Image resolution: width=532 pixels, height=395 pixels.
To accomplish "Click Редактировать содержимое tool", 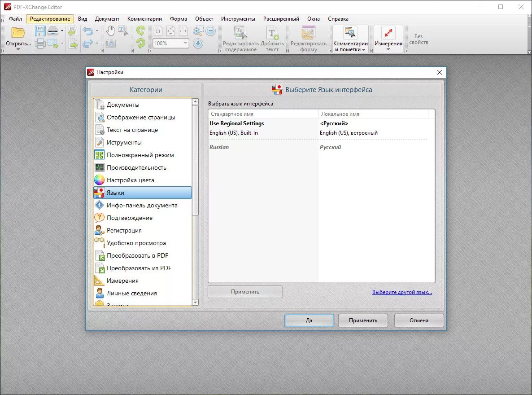I will tap(240, 39).
